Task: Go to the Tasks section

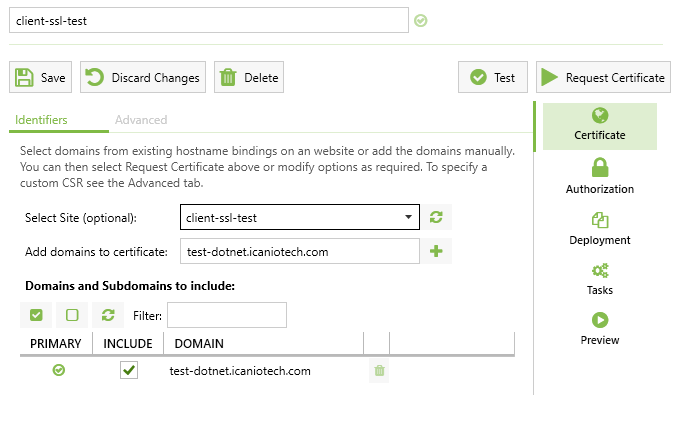Action: [x=600, y=277]
